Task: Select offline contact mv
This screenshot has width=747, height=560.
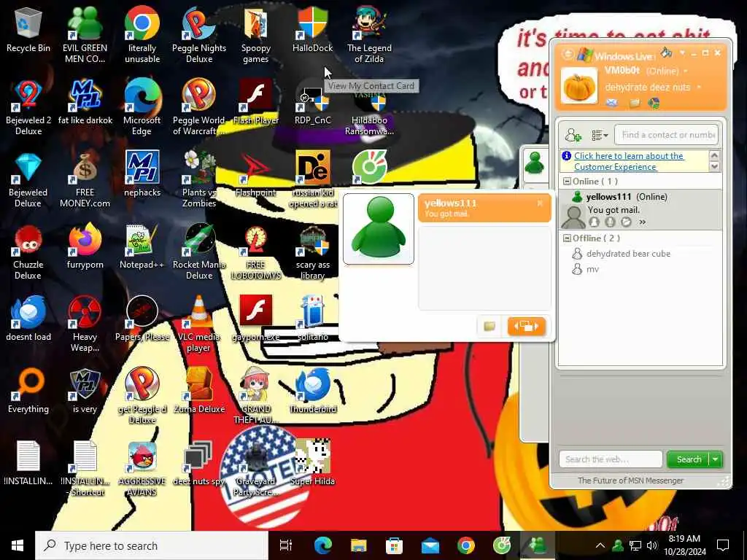Action: coord(592,270)
